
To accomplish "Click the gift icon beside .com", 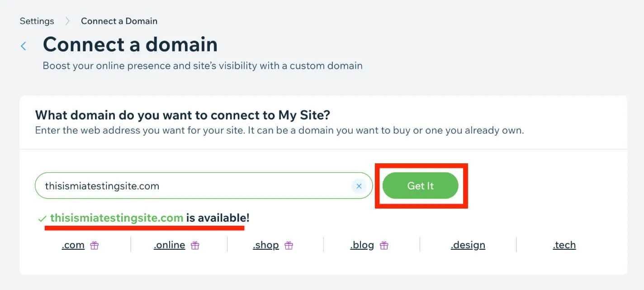I will coord(94,245).
